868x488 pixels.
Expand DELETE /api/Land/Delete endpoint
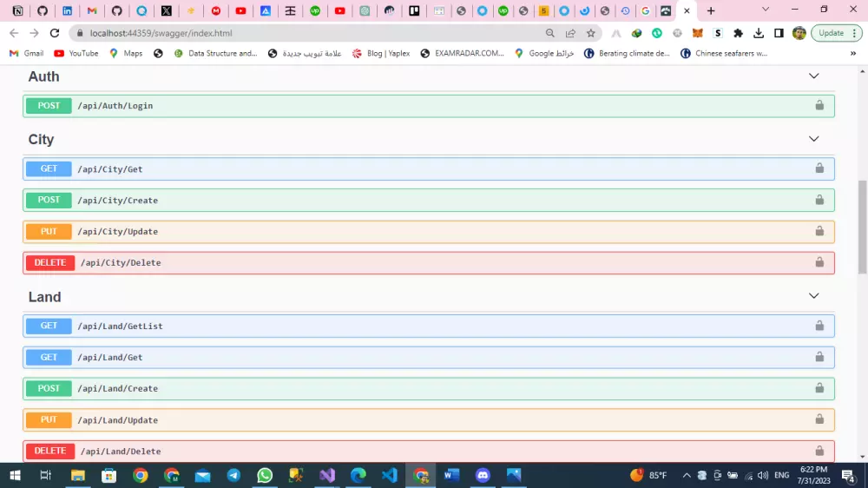(x=429, y=451)
